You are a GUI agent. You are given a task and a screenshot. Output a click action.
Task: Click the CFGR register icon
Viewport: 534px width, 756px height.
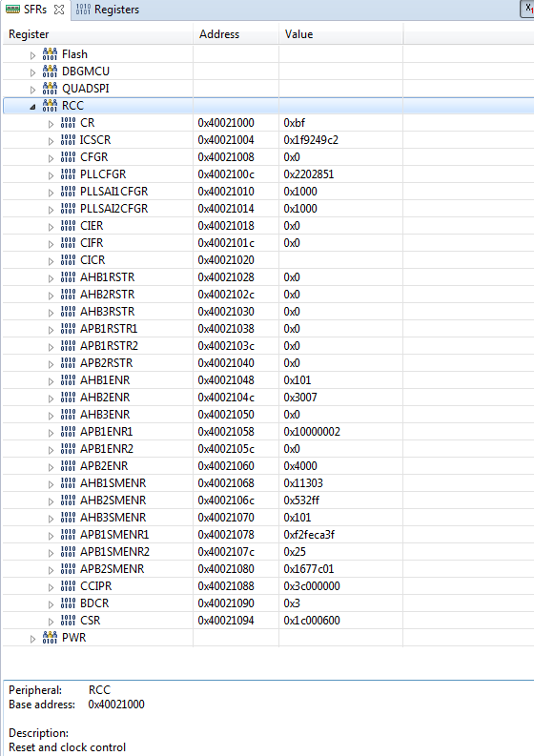pyautogui.click(x=68, y=157)
